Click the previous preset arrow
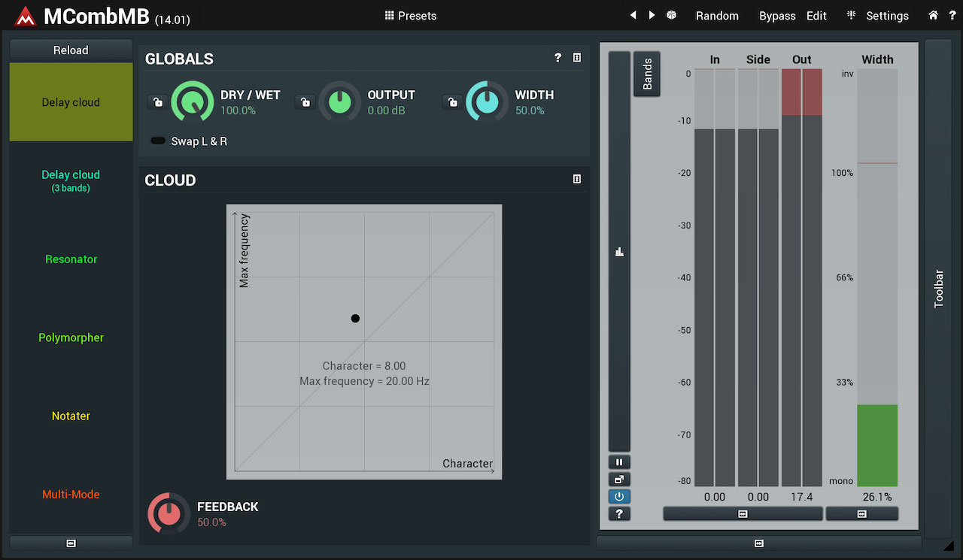Screen dimensions: 963x560 coord(633,15)
